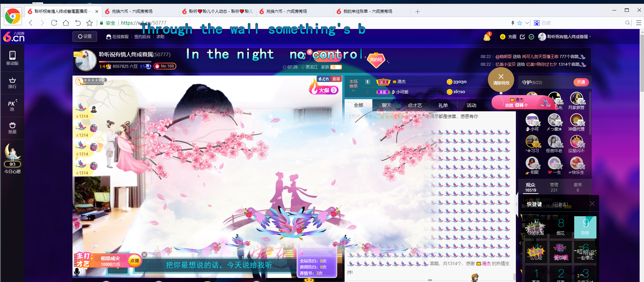Click the green checkmark icon in header
This screenshot has width=644, height=282.
pyautogui.click(x=531, y=37)
